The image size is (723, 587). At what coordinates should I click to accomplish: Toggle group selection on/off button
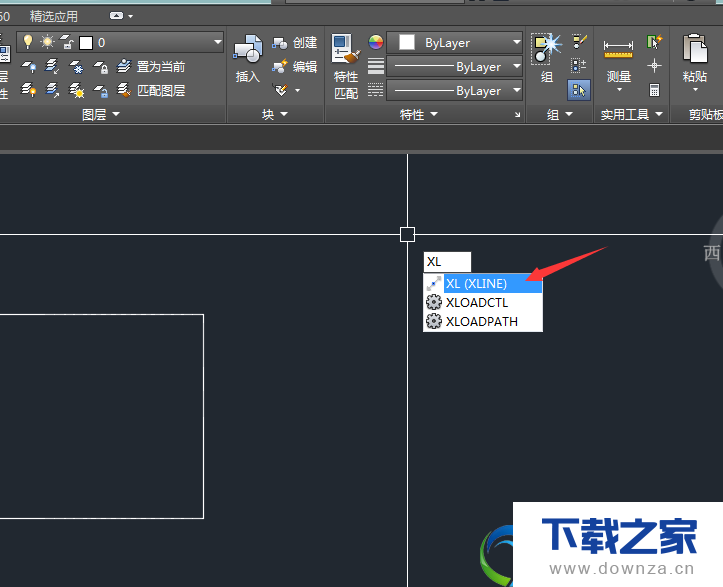tap(578, 90)
